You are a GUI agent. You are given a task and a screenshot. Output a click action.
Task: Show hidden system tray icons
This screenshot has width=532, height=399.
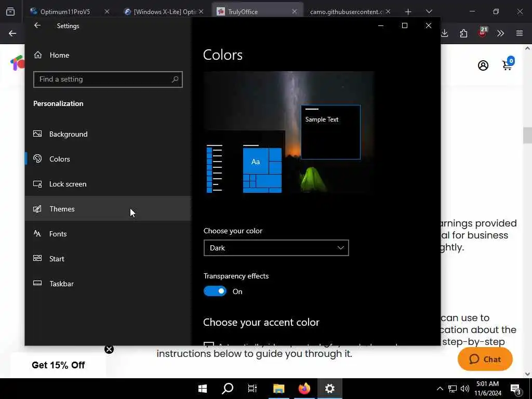click(x=440, y=389)
